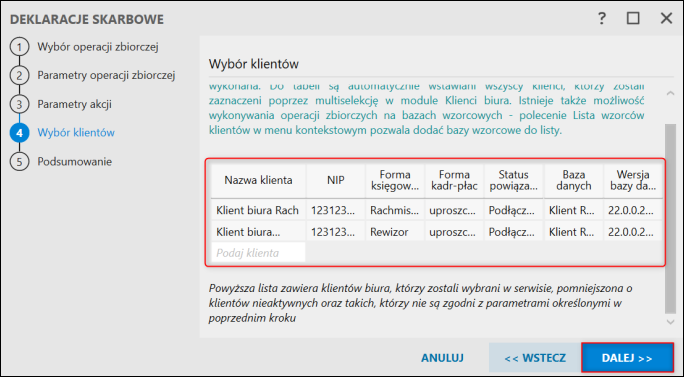Sort by Nazwa klienta column header
684x377 pixels.
258,180
